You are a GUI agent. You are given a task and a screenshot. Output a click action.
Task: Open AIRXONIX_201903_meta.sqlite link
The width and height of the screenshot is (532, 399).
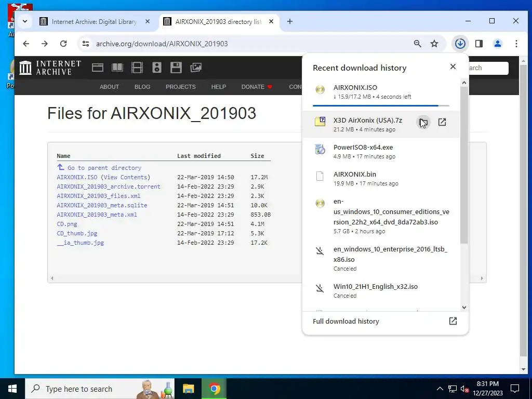[102, 205]
